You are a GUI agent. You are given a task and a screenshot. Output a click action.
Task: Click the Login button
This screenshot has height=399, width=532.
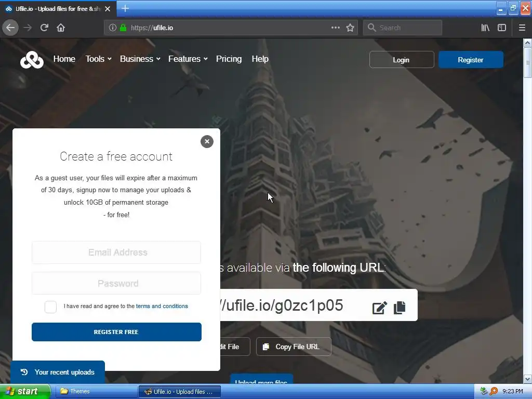(x=402, y=60)
